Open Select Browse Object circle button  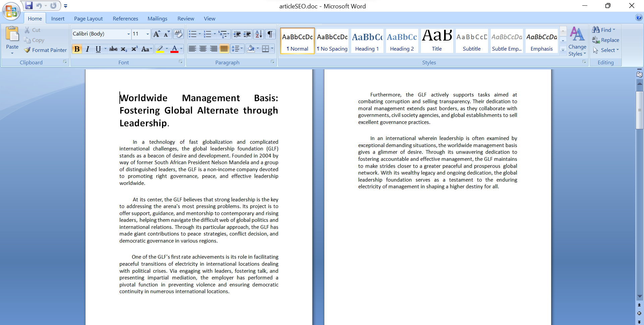[x=639, y=314]
